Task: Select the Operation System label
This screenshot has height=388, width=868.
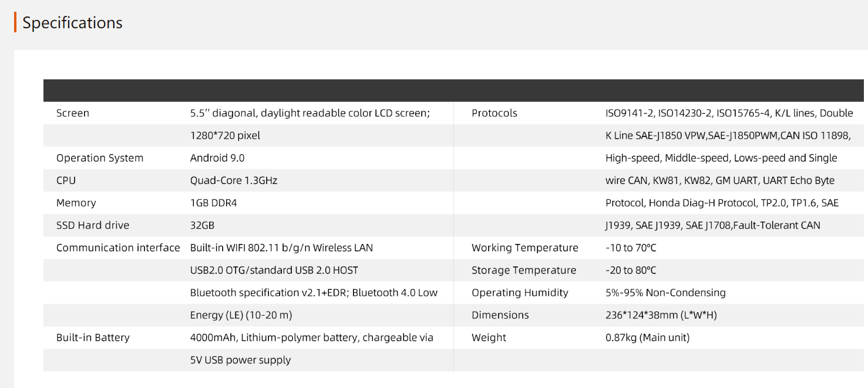Action: tap(100, 158)
